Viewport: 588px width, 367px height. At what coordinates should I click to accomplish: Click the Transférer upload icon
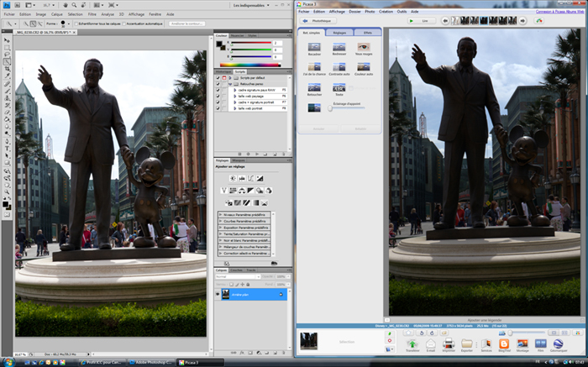pos(412,343)
